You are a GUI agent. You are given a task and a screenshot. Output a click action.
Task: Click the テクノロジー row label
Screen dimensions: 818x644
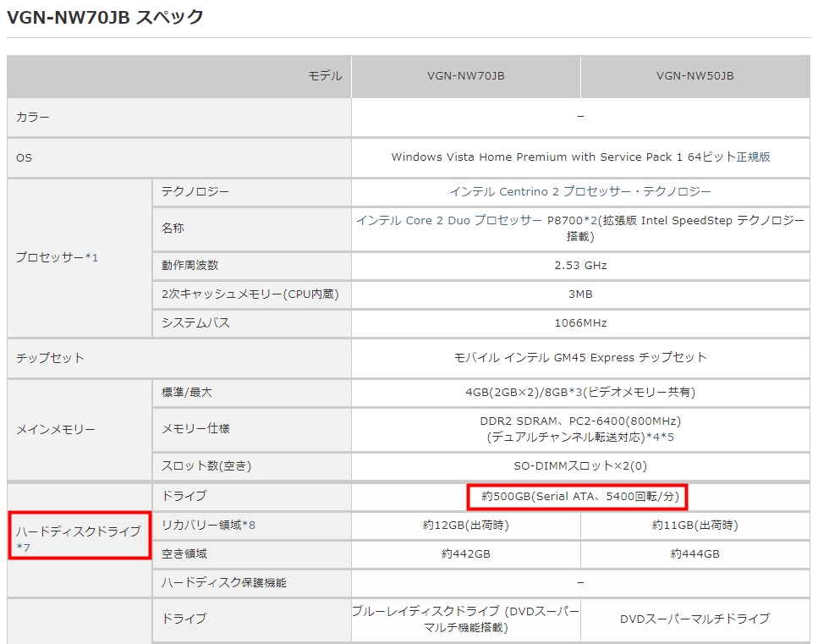pyautogui.click(x=251, y=192)
